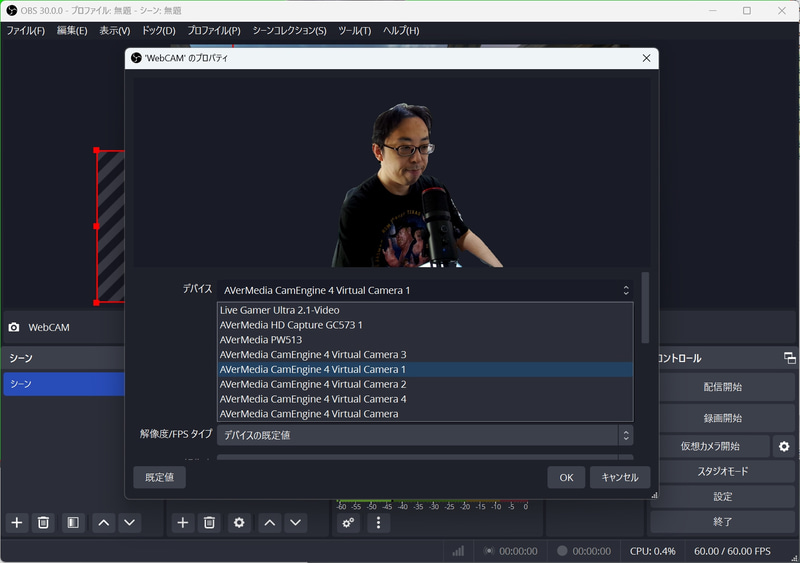This screenshot has width=800, height=563.
Task: Click streaming status broadcast icon
Action: coord(489,551)
